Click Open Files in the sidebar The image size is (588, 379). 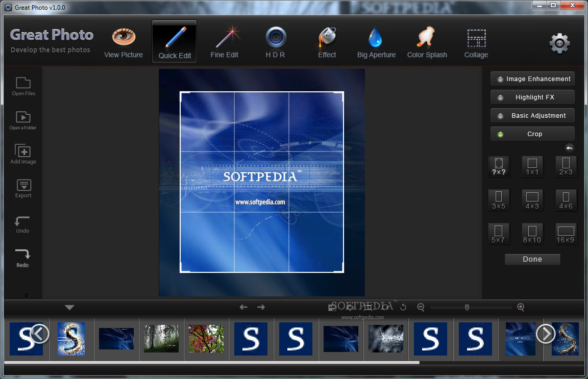(x=23, y=87)
